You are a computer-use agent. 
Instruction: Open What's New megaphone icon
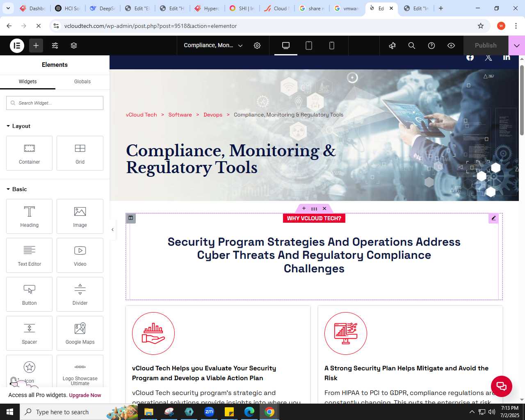[392, 46]
